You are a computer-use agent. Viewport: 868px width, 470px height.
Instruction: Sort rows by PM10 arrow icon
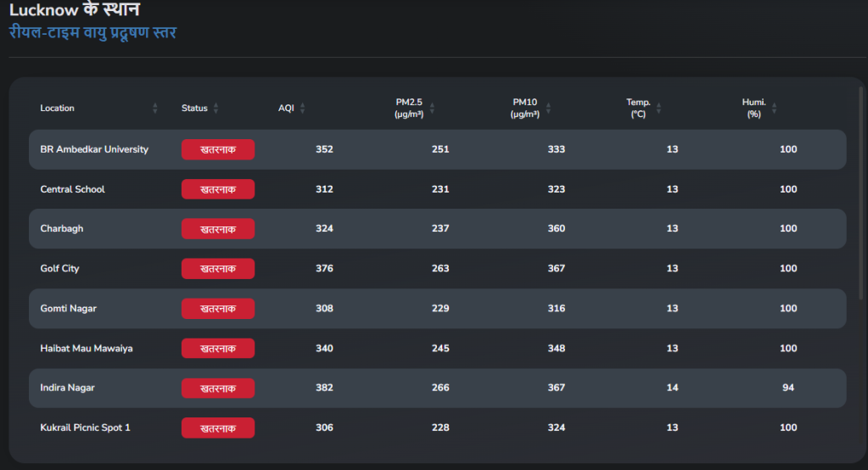[x=548, y=109]
